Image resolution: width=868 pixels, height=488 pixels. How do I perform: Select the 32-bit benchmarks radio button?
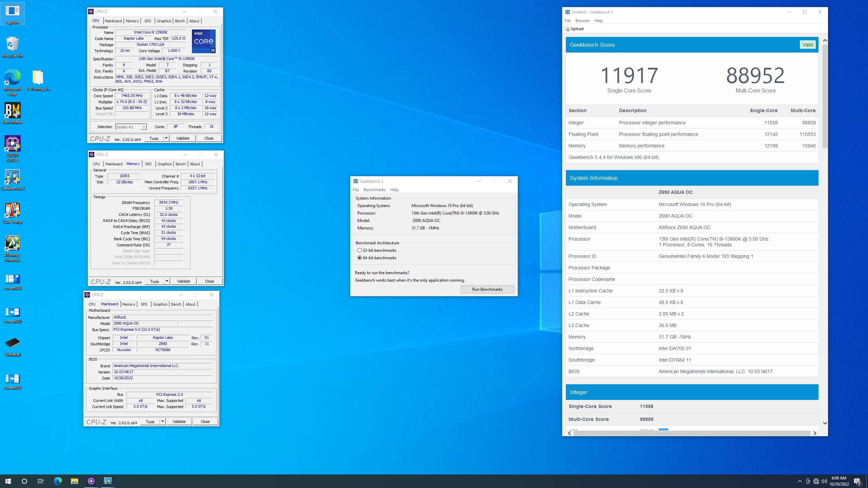click(359, 250)
